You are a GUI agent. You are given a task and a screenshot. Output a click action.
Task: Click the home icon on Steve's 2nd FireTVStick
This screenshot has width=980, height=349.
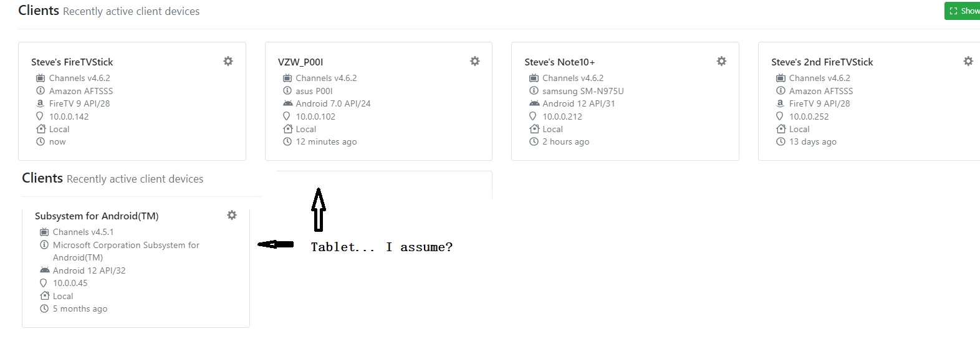click(x=781, y=129)
